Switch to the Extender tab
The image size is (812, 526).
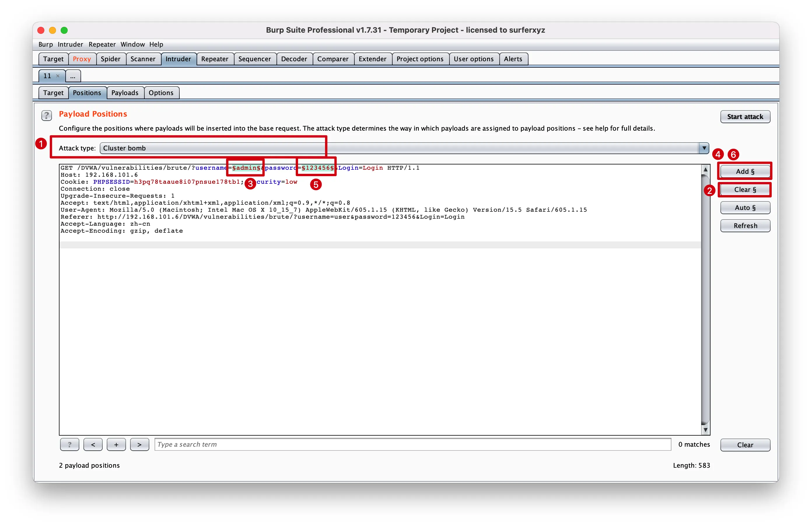372,59
